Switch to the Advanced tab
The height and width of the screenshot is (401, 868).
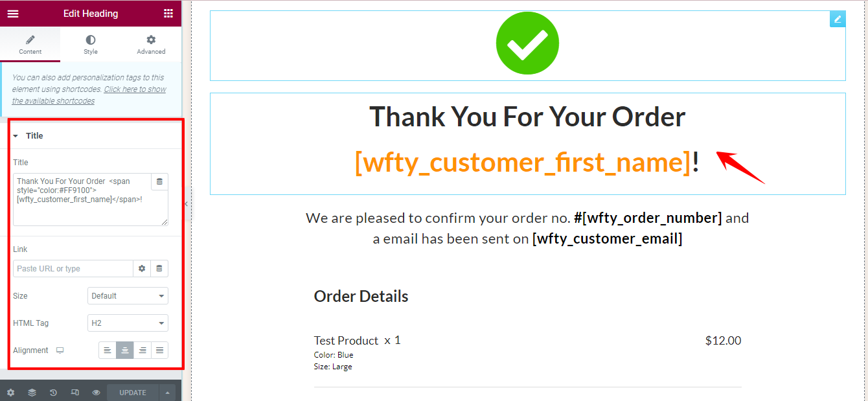pyautogui.click(x=150, y=44)
